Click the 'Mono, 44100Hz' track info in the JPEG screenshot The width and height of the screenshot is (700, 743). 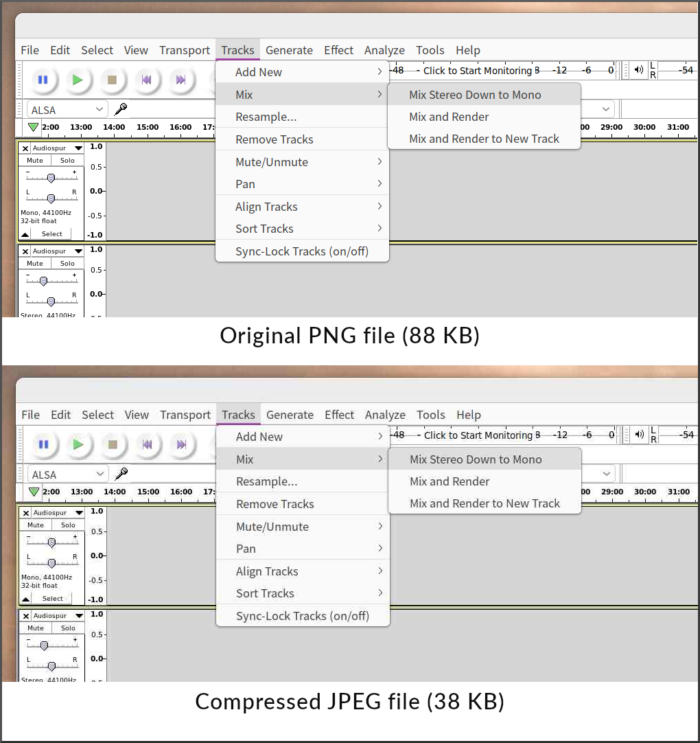[x=47, y=577]
